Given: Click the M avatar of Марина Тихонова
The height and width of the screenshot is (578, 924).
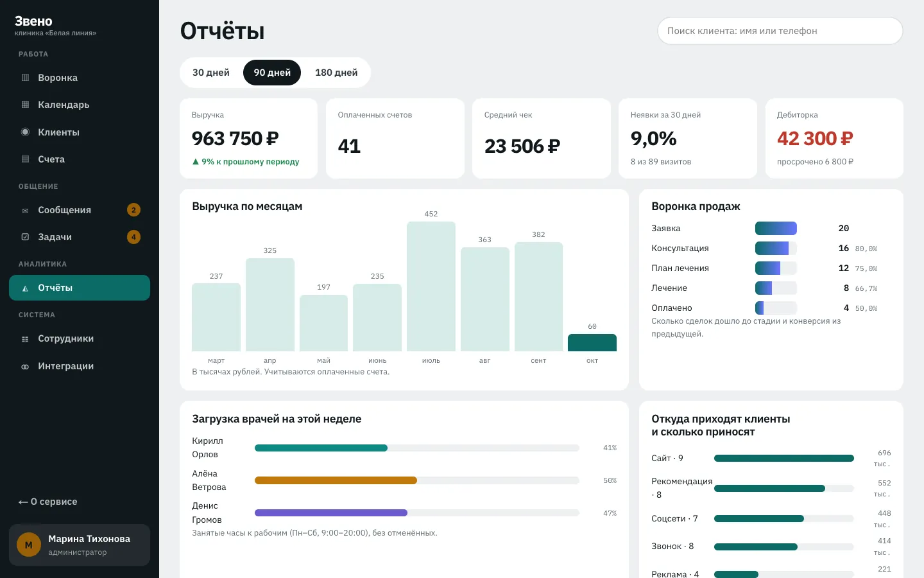Looking at the screenshot, I should click(29, 545).
